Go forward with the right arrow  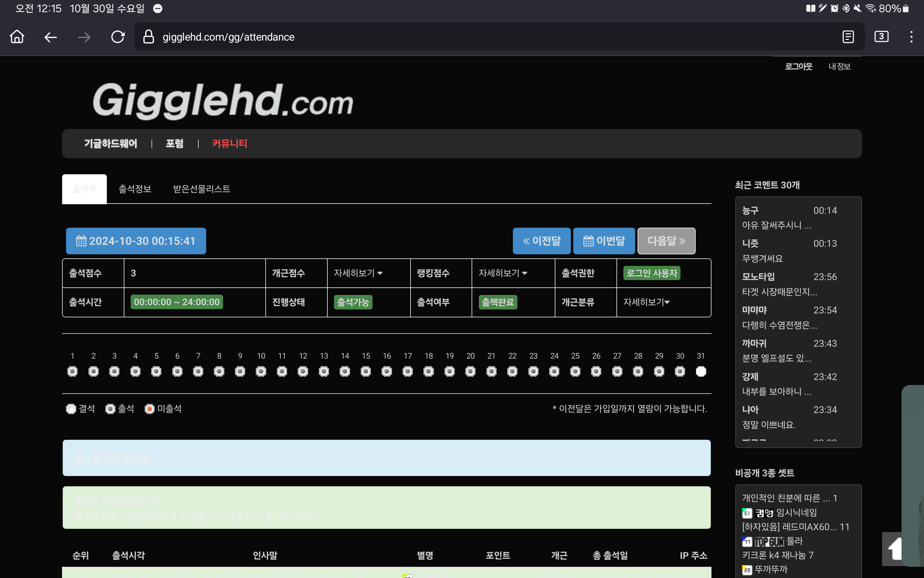coord(84,37)
